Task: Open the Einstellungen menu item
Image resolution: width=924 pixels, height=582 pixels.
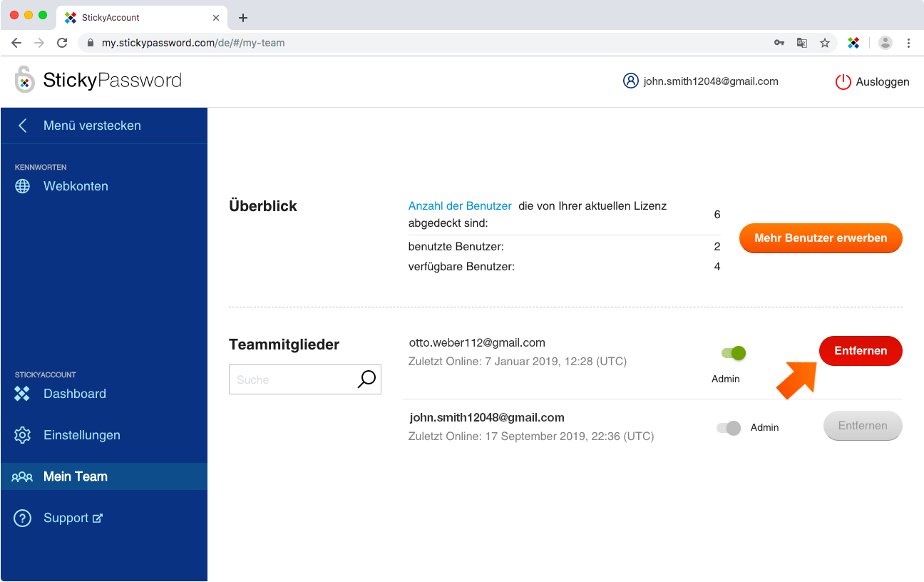Action: tap(82, 435)
